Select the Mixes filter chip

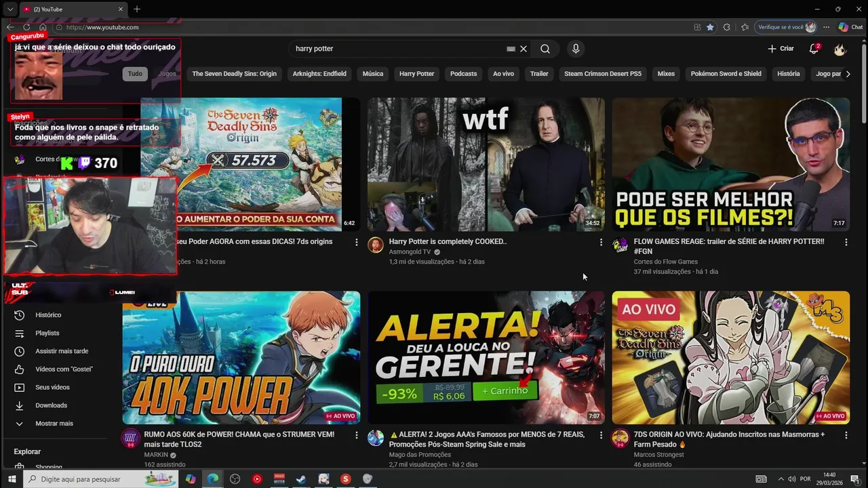(666, 74)
